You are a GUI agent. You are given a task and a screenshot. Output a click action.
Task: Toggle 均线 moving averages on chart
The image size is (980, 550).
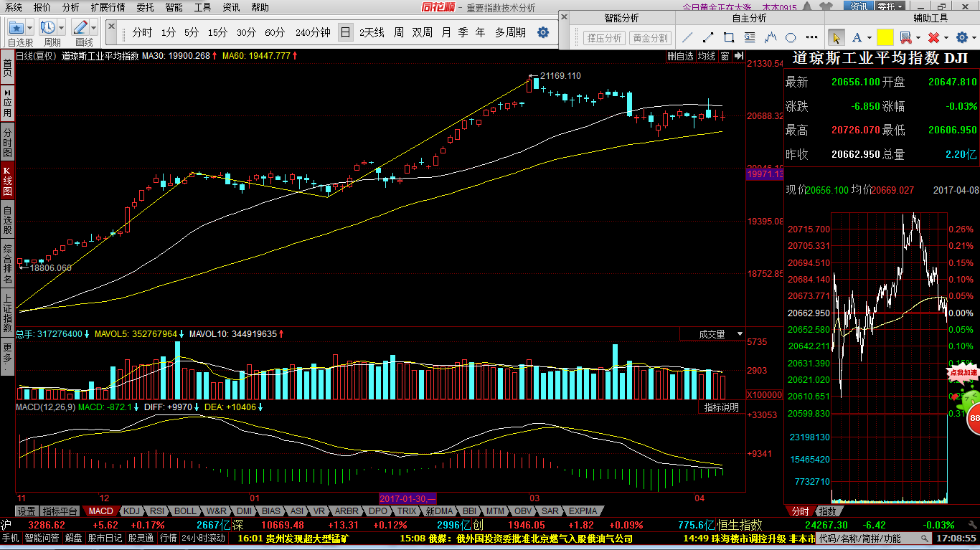coord(707,56)
